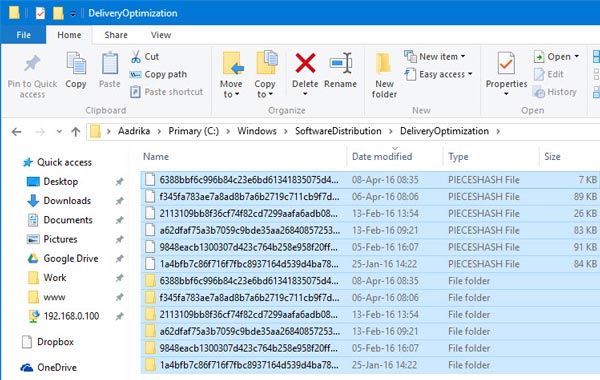Image resolution: width=600 pixels, height=380 pixels.
Task: Select the 08-Apr-16 File folder 6388bbf6c...
Action: 370,281
